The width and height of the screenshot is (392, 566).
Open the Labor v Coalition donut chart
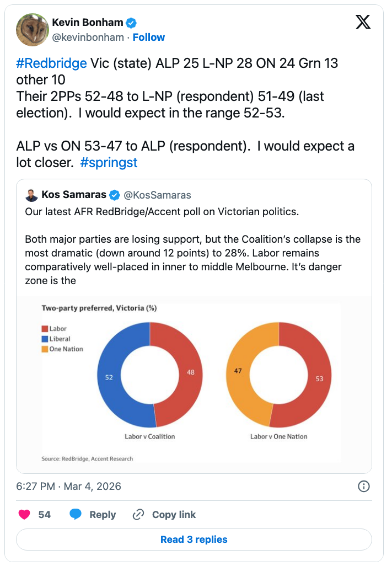click(x=149, y=375)
